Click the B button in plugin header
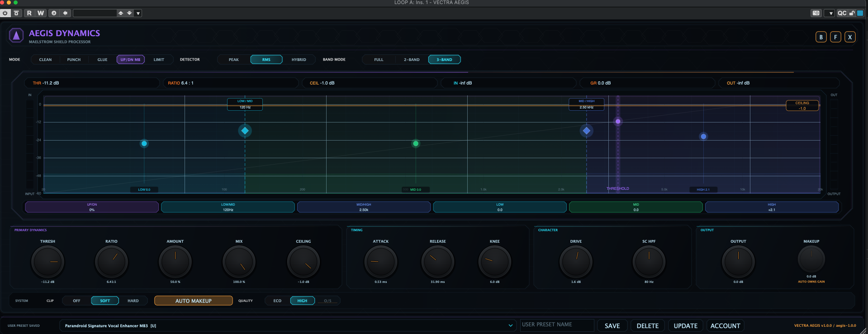Viewport: 868px width, 334px height. click(x=821, y=37)
